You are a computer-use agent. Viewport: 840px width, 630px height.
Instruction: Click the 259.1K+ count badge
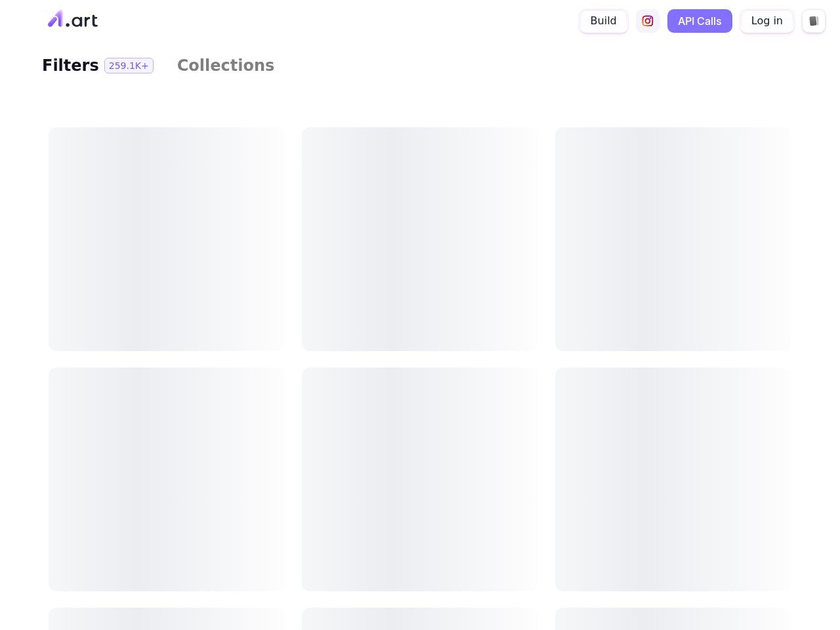click(129, 66)
